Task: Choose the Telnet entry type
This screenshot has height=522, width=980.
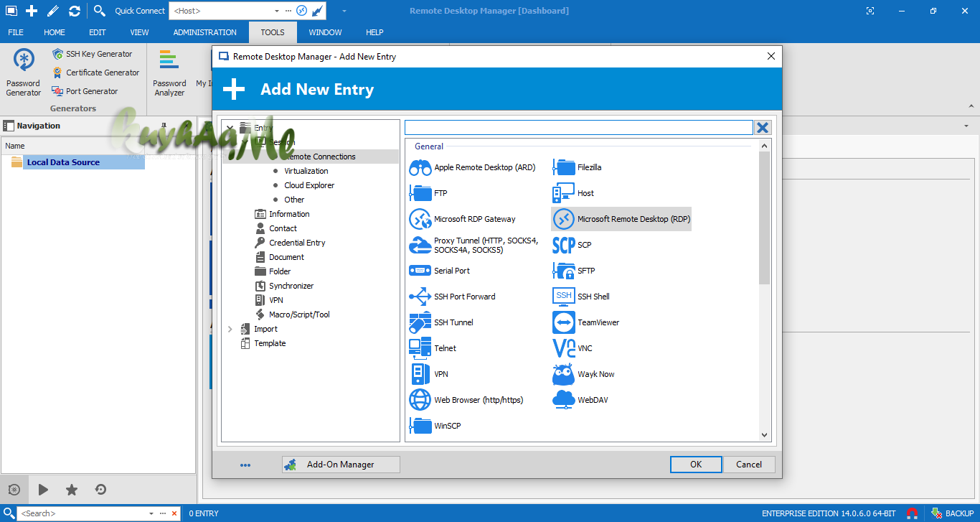Action: pos(433,348)
